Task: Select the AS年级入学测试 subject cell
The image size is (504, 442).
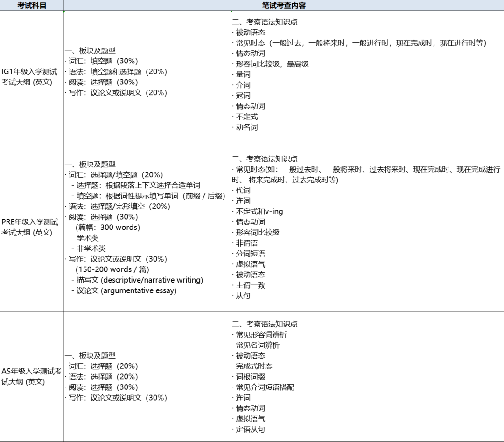Action: pyautogui.click(x=32, y=376)
